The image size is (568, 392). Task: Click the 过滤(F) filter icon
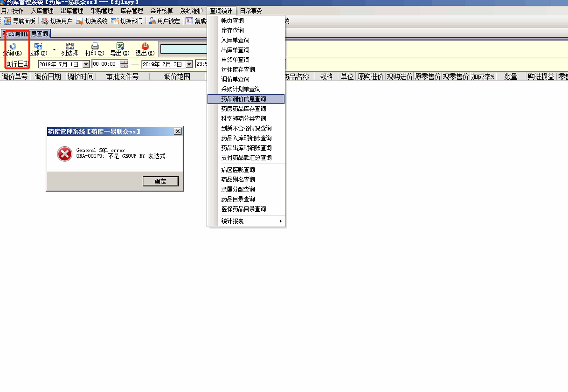[38, 46]
